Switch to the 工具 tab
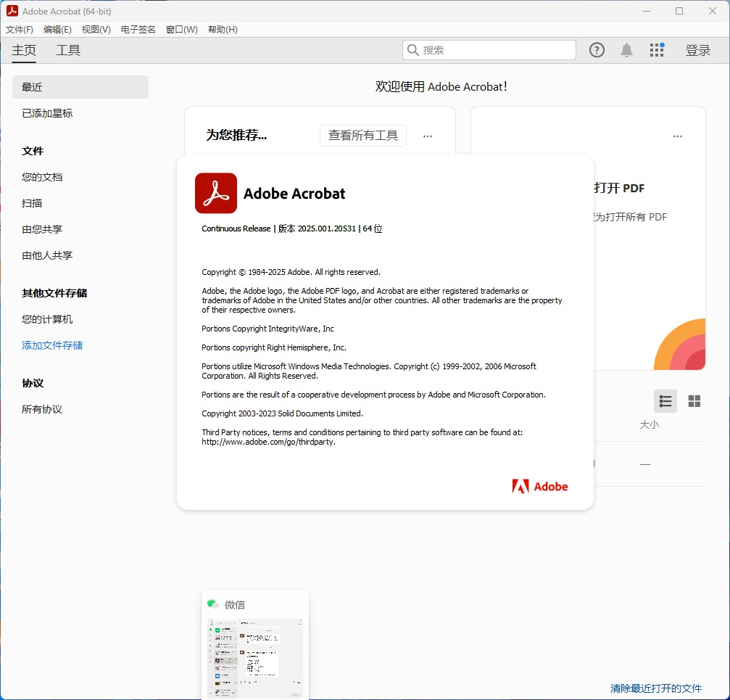The width and height of the screenshot is (730, 700). coord(68,50)
